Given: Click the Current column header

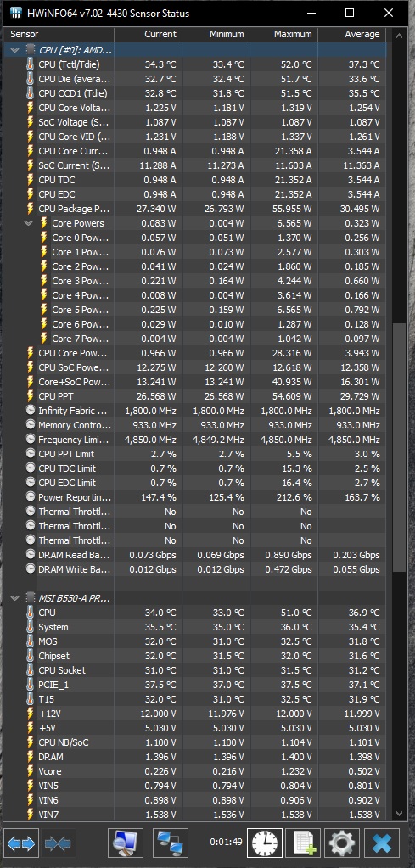Looking at the screenshot, I should [148, 34].
